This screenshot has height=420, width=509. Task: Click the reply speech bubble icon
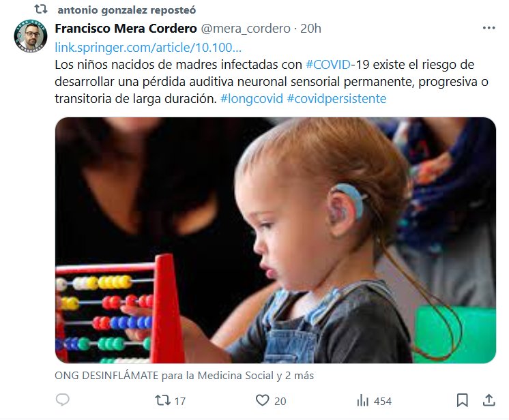point(63,400)
